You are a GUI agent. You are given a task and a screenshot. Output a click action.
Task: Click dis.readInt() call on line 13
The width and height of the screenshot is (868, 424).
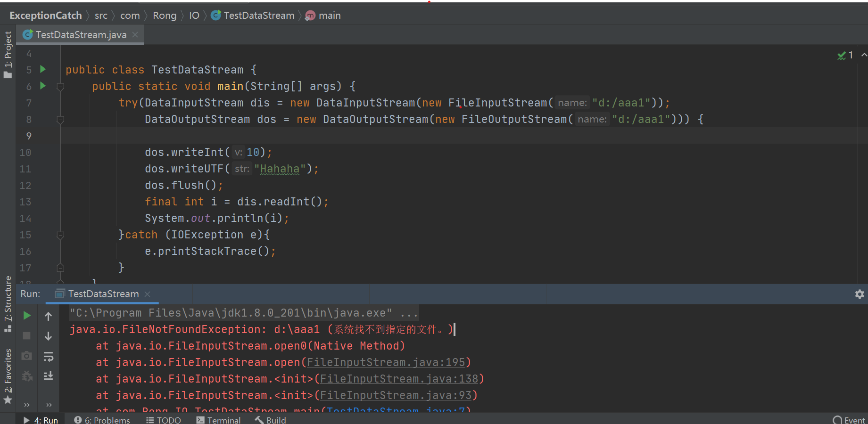280,202
